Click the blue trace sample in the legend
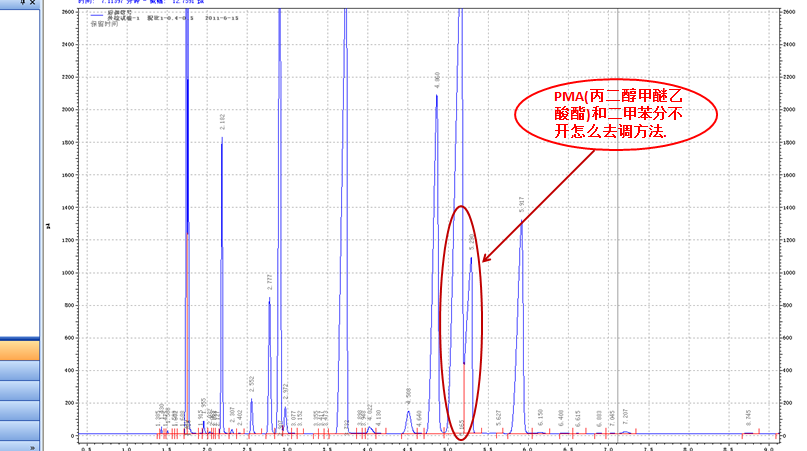The width and height of the screenshot is (807, 451). pos(97,16)
